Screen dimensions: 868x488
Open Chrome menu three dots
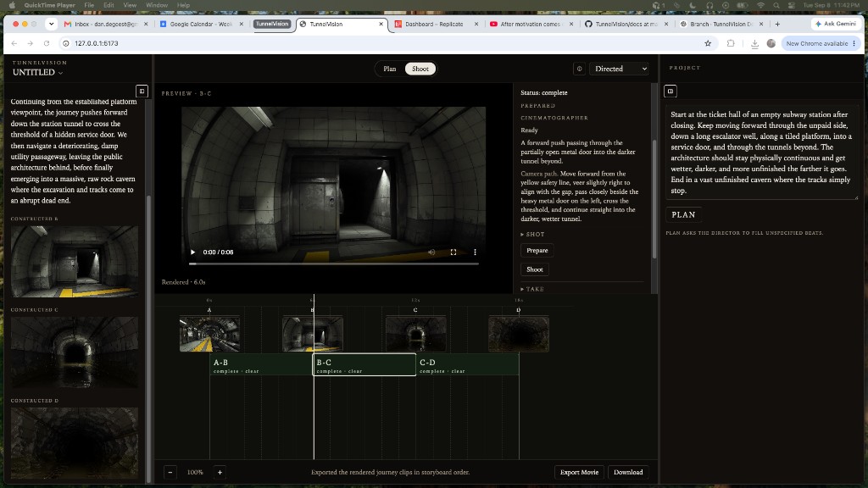[x=854, y=43]
